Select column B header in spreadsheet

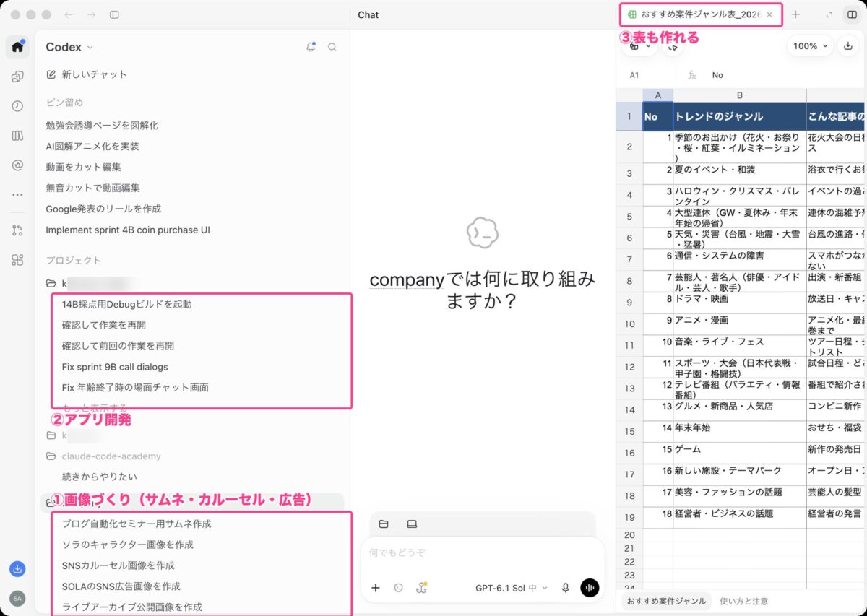point(740,95)
